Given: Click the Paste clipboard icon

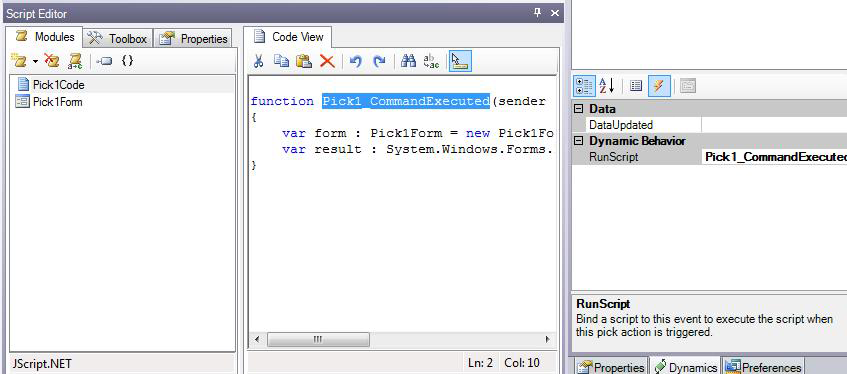Looking at the screenshot, I should click(304, 61).
